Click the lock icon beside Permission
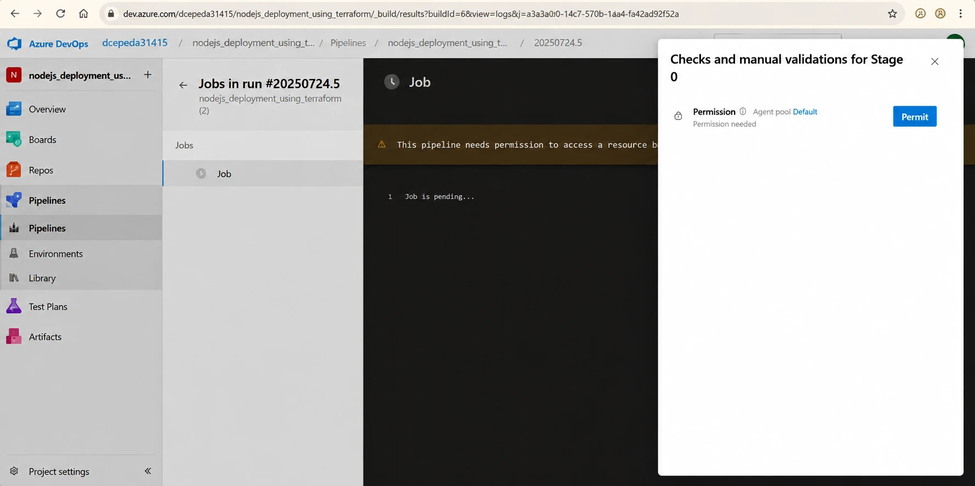Screen dimensions: 975x486 click(x=678, y=116)
